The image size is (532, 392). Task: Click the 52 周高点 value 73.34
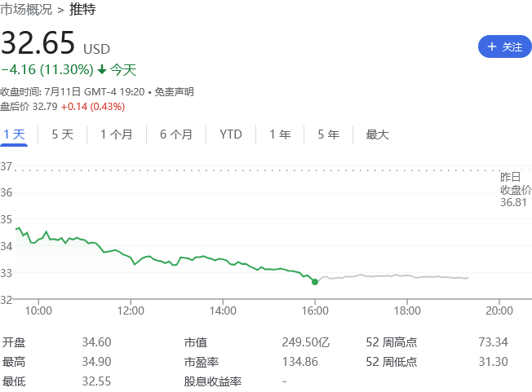pyautogui.click(x=493, y=342)
